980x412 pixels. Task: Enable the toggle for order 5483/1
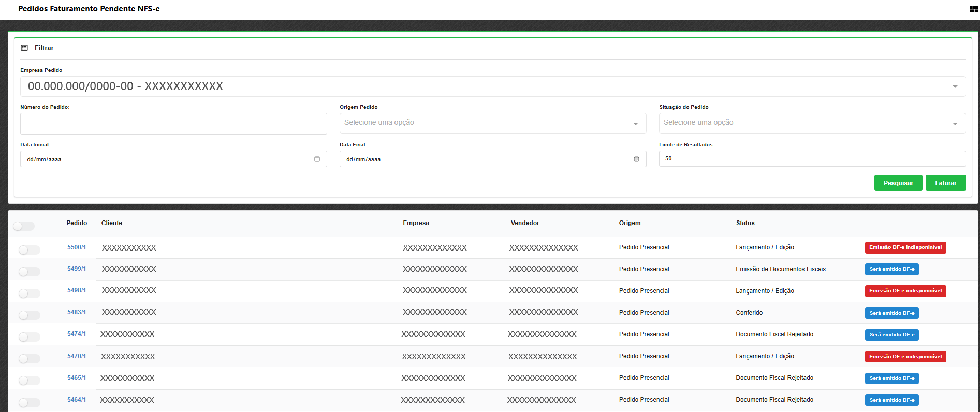[x=29, y=315]
